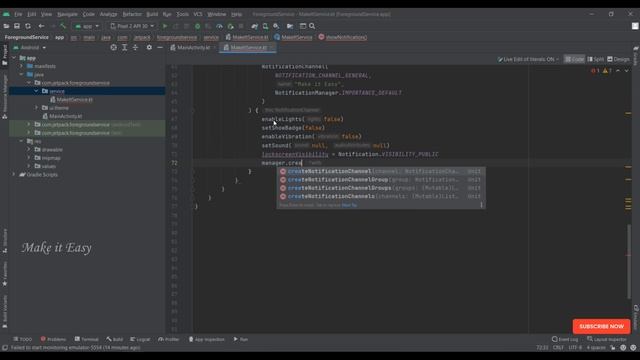
Task: Expand the ui.theme package
Action: [36, 108]
